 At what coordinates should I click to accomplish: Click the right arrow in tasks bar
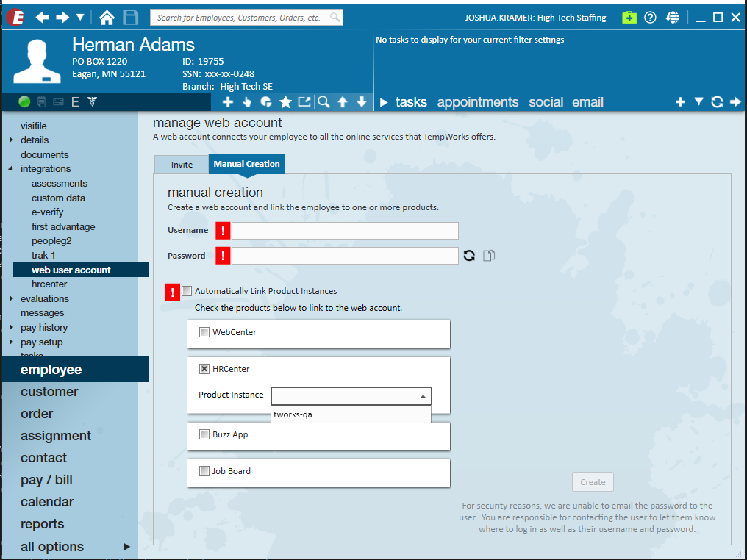pos(735,101)
